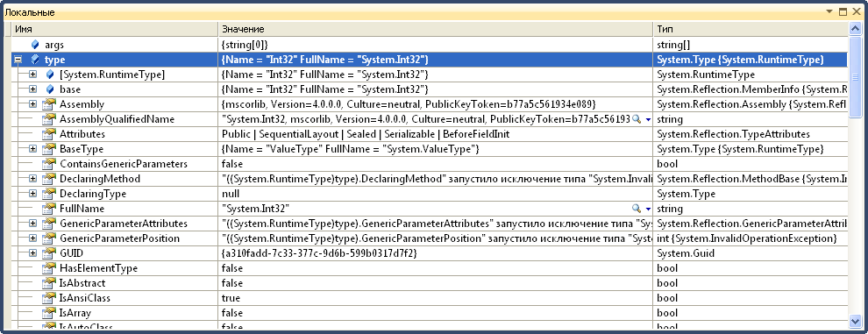Screen dimensions: 868x334
Task: Click the Имя column header
Action: [x=115, y=29]
